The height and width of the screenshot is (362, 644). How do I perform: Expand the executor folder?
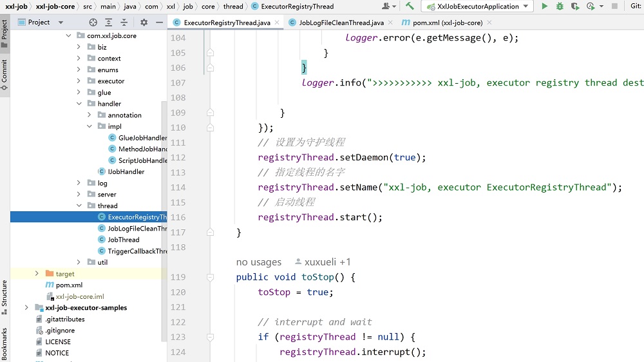tap(79, 81)
